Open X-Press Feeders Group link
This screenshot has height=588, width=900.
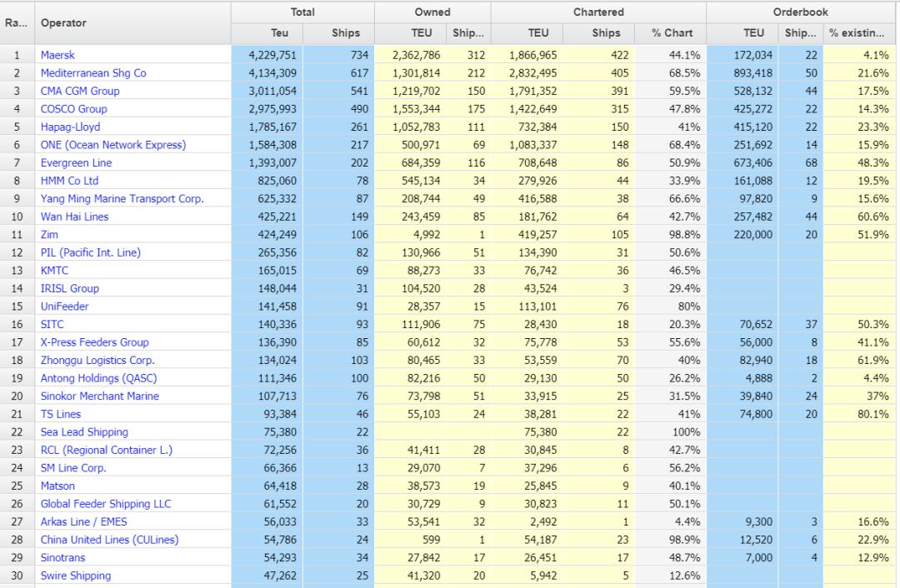(x=95, y=342)
